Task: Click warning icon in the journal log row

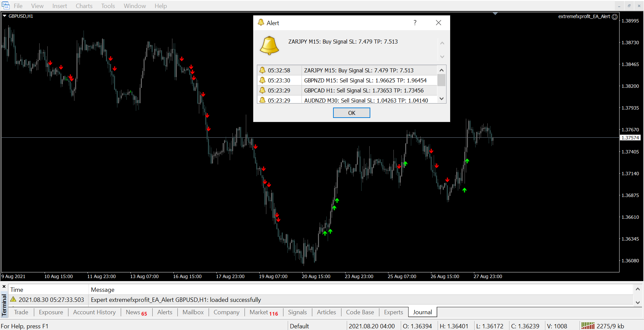Action: coord(13,300)
